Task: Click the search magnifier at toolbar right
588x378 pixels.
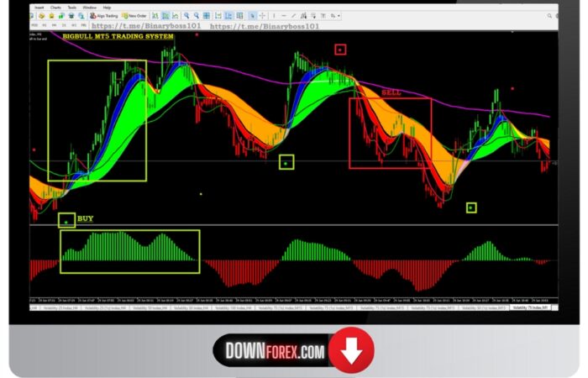Action: coord(549,16)
